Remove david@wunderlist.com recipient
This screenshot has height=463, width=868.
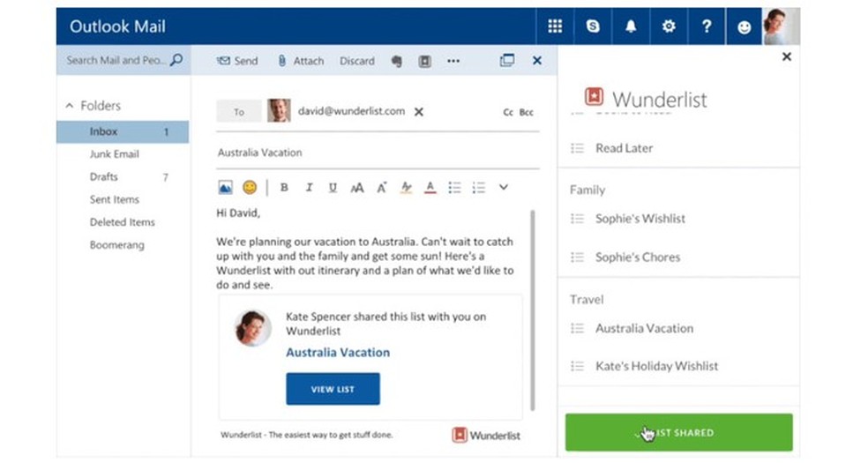(419, 112)
